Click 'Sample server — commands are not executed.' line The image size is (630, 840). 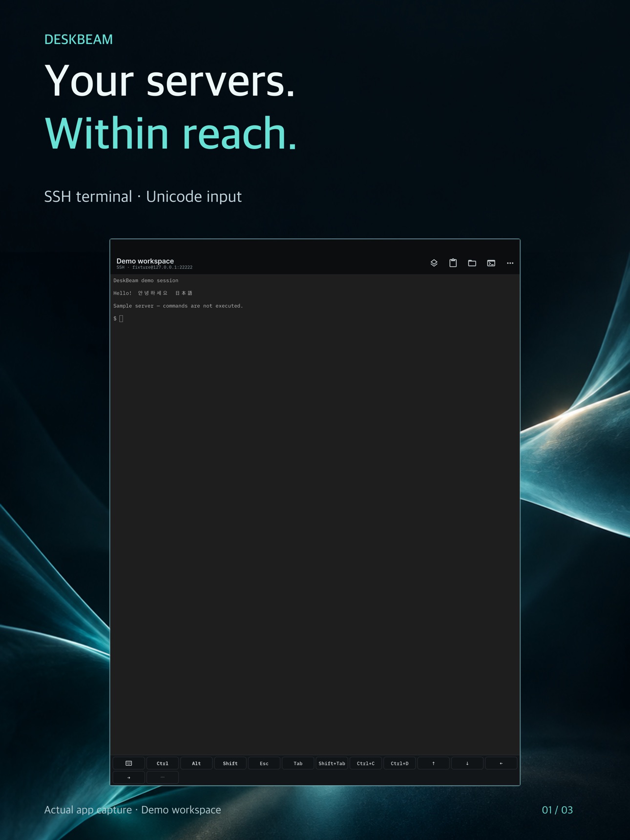click(178, 306)
